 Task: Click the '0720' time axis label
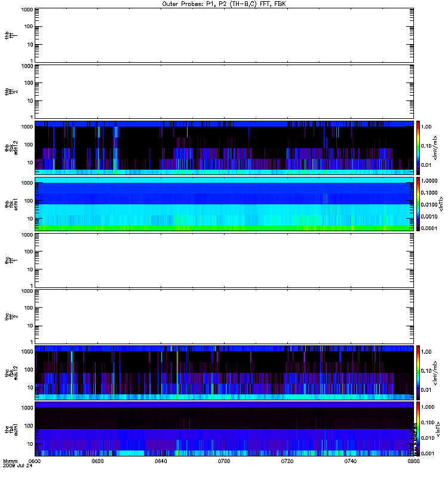click(287, 461)
